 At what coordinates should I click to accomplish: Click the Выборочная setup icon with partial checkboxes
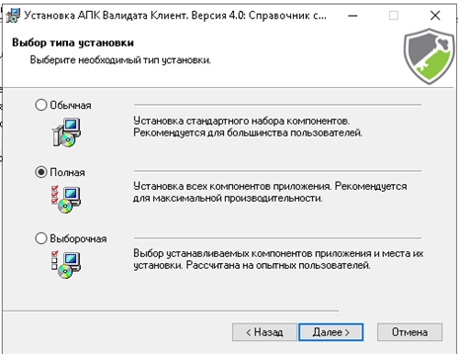(x=66, y=265)
